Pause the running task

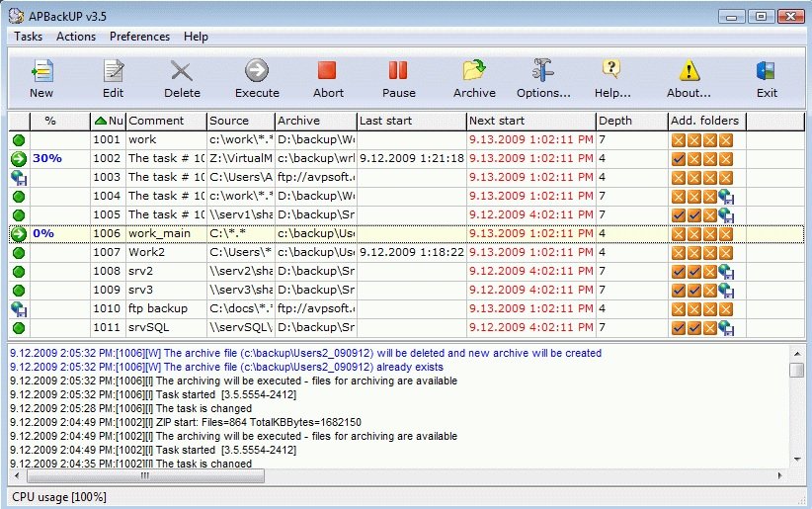point(399,79)
